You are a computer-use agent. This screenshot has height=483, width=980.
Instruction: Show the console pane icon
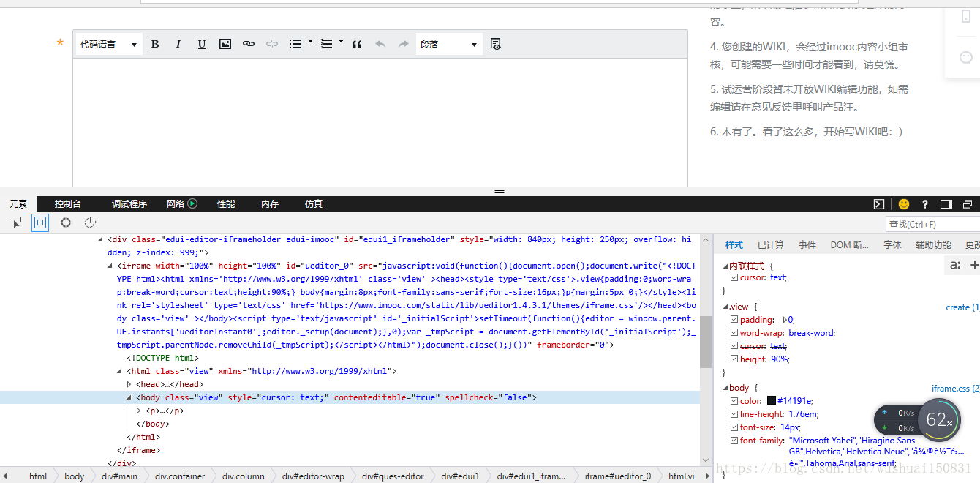880,204
